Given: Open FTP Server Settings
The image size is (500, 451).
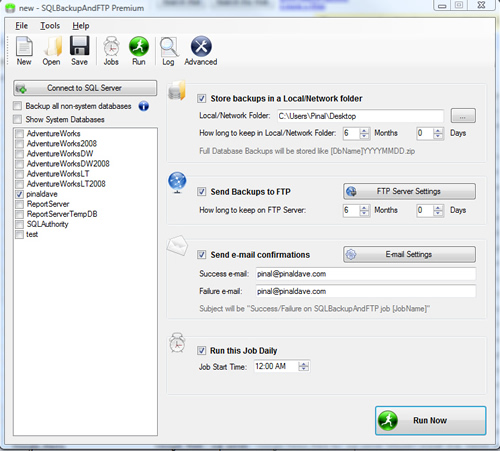Looking at the screenshot, I should click(409, 191).
